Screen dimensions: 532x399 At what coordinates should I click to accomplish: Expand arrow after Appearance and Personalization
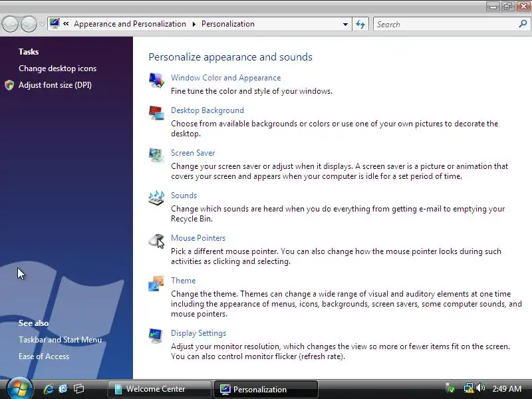click(194, 24)
